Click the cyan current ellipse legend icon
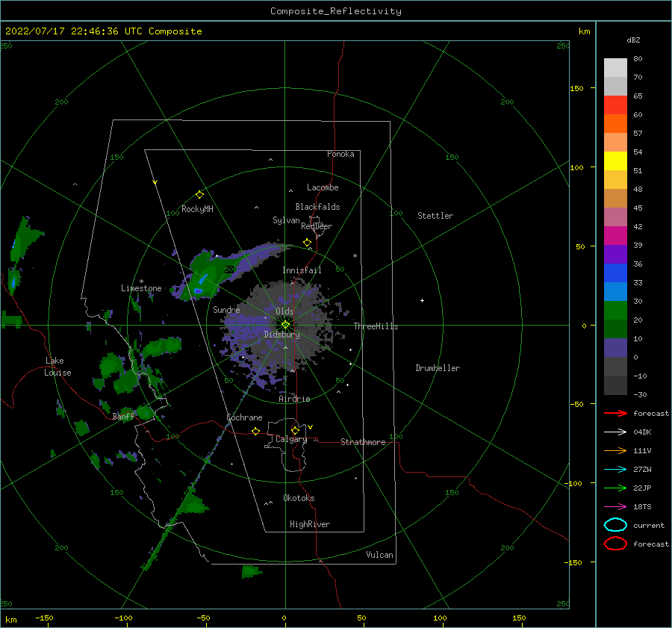This screenshot has width=672, height=628. click(615, 525)
